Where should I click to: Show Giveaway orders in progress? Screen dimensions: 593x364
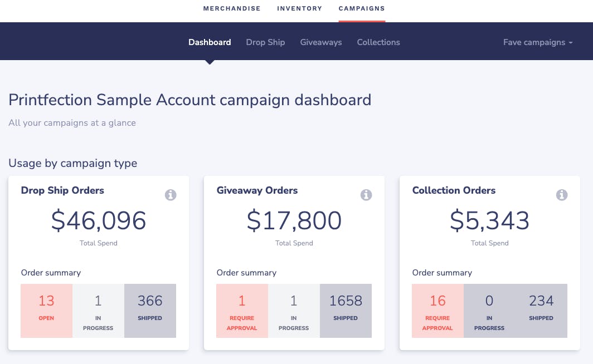(x=294, y=311)
